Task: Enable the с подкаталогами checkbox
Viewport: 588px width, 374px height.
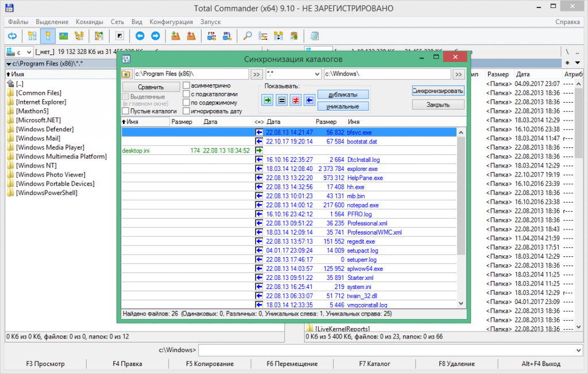Action: (187, 94)
